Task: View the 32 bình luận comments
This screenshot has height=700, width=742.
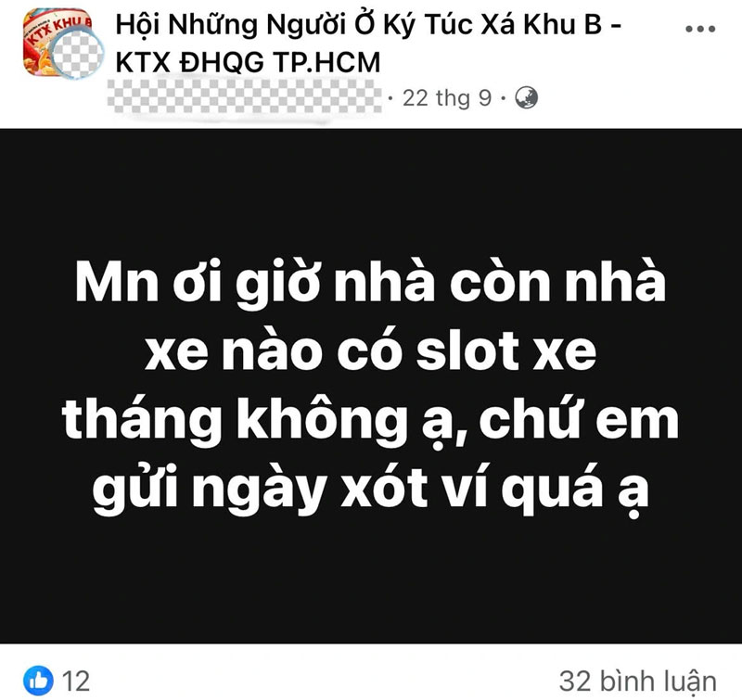Action: 637,681
